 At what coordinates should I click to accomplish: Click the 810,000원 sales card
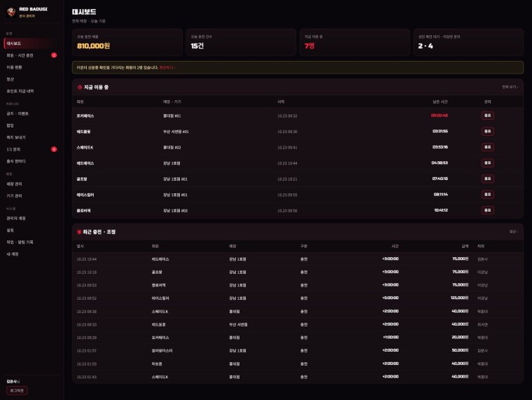point(127,42)
